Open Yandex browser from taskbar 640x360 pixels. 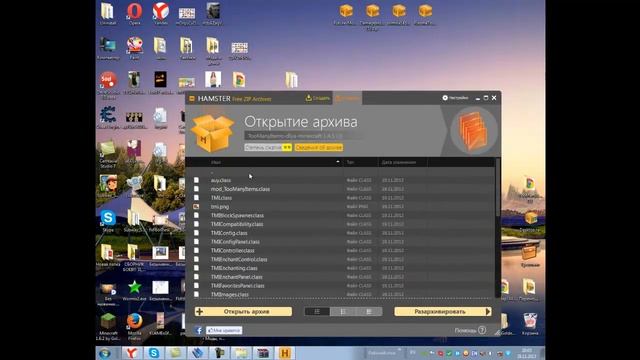[131, 353]
